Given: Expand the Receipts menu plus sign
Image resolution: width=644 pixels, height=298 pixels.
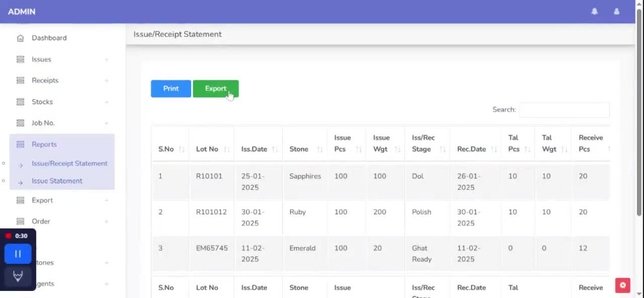Looking at the screenshot, I should click(106, 81).
